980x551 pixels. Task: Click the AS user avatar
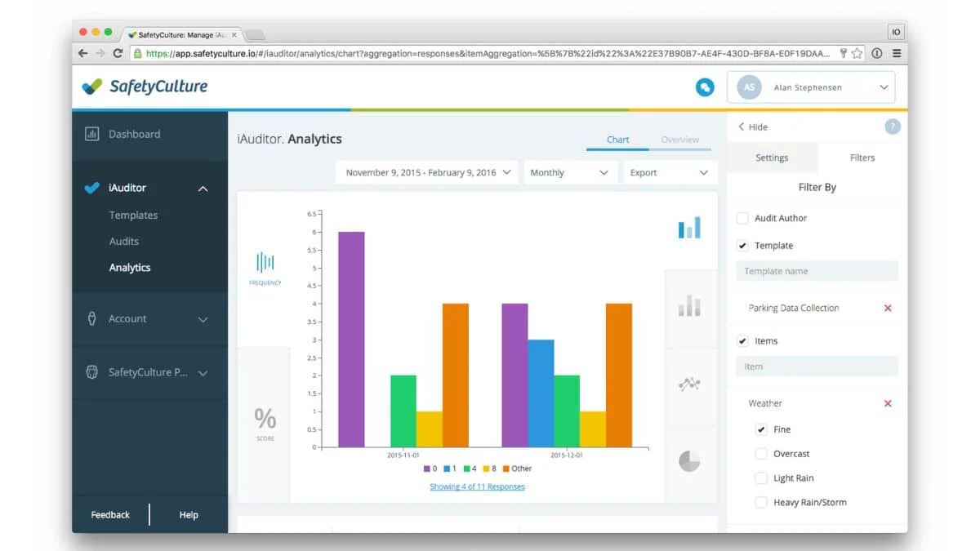(749, 87)
